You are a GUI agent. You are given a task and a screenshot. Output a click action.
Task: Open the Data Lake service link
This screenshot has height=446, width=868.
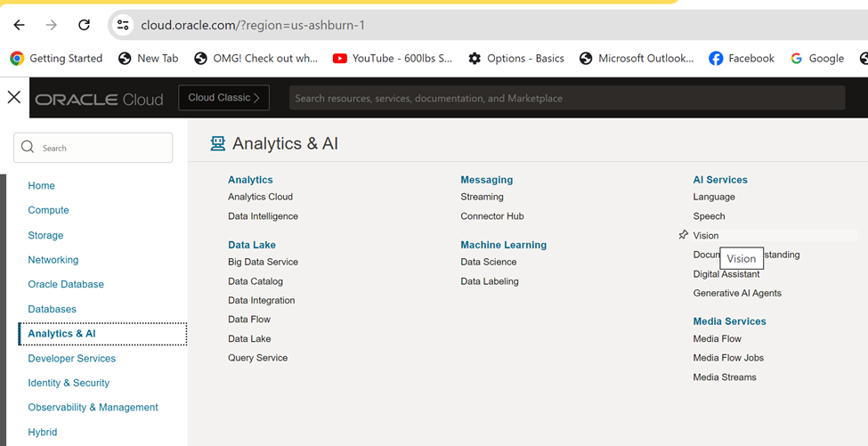[x=249, y=338]
